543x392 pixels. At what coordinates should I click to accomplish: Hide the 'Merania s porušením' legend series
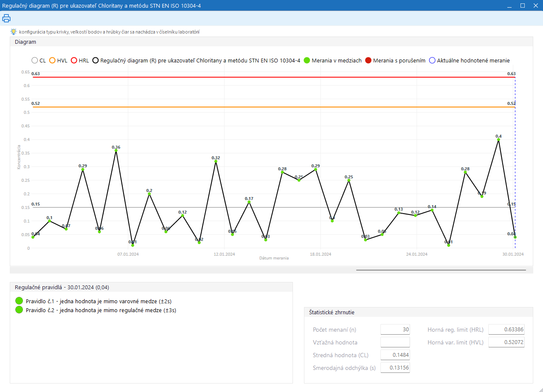click(368, 61)
